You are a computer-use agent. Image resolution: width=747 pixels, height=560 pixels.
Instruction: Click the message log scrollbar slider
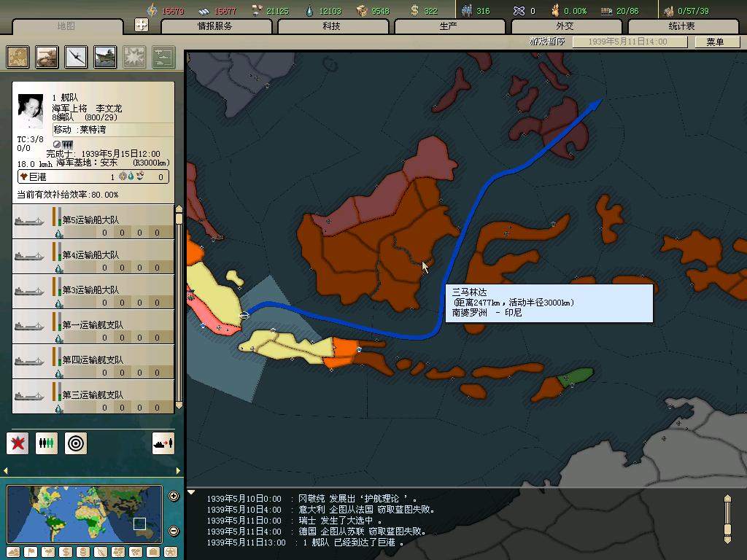click(x=727, y=518)
